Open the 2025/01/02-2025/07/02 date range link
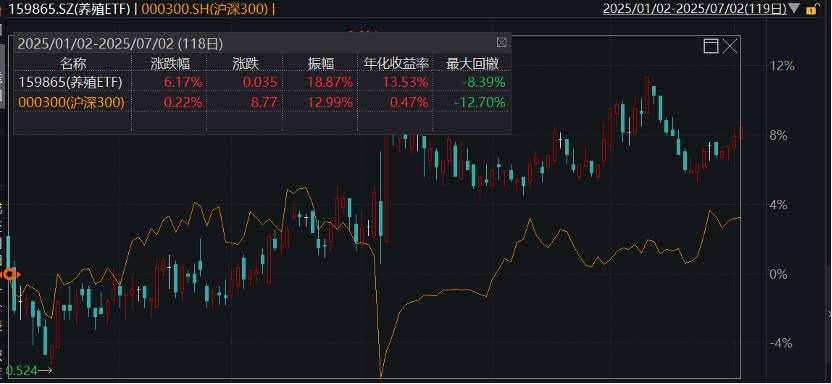832x384 pixels. pyautogui.click(x=695, y=8)
